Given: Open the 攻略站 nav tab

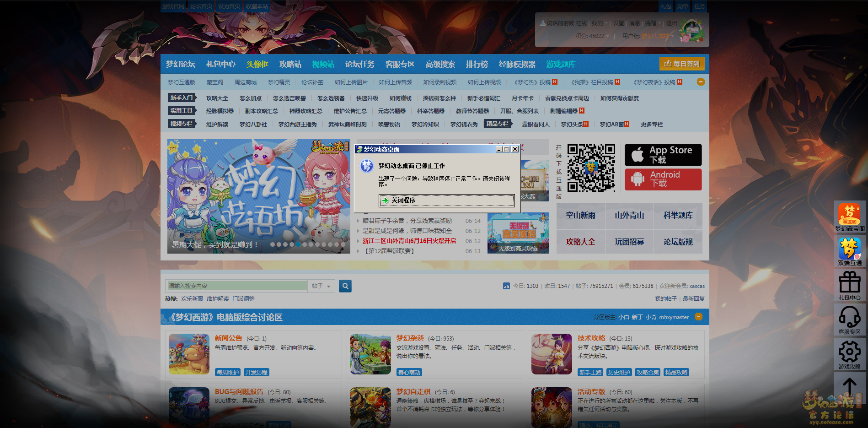Looking at the screenshot, I should [290, 65].
